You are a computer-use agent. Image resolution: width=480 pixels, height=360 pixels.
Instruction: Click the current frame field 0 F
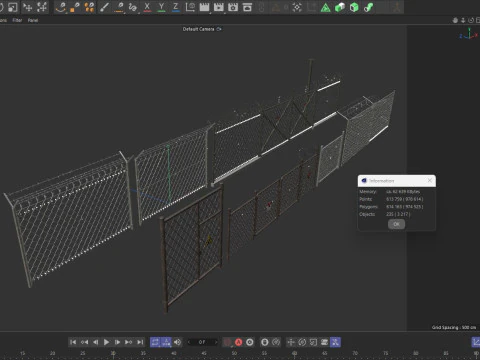click(202, 342)
